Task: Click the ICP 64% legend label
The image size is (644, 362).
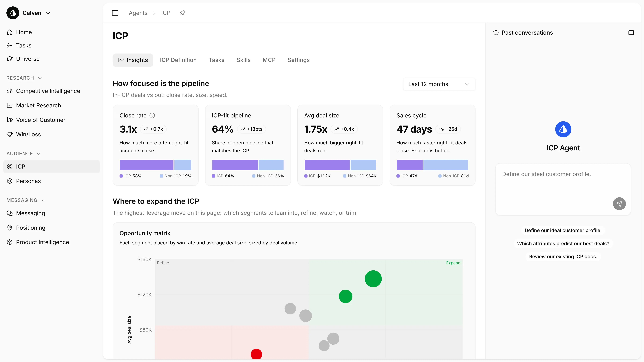Action: pyautogui.click(x=223, y=176)
